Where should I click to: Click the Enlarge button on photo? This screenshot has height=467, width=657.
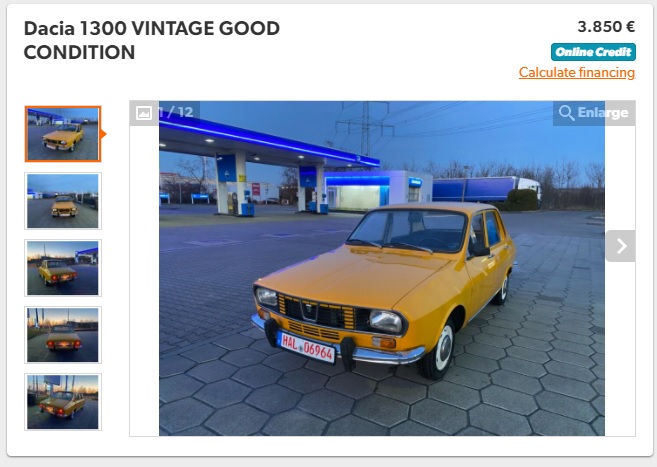click(x=594, y=113)
